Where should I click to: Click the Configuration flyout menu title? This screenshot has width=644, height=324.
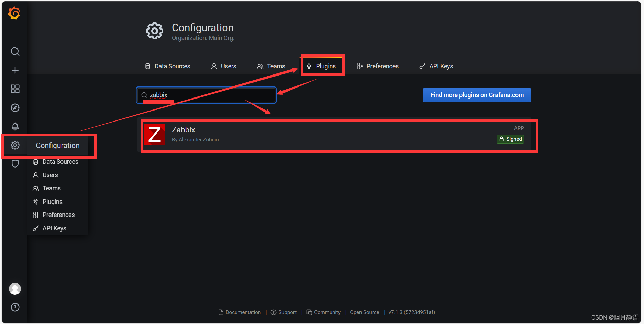pos(58,146)
